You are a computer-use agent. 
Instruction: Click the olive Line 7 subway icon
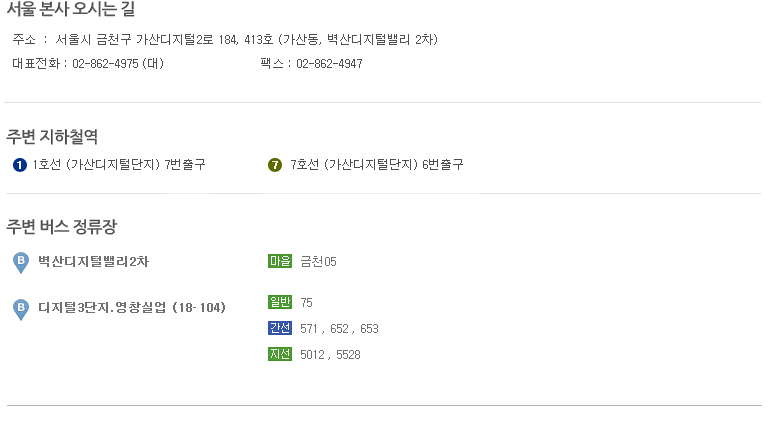click(x=275, y=165)
